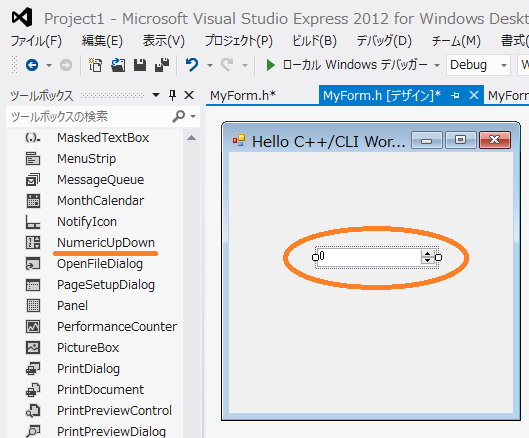The image size is (529, 438).
Task: Decrease value with NumericUpDown down arrow
Action: [428, 260]
